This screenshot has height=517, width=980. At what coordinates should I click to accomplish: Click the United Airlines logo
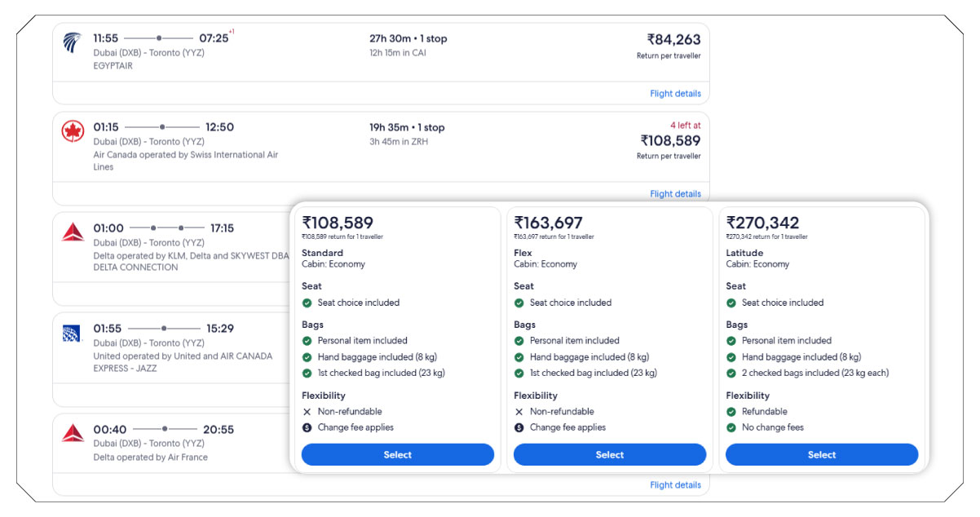point(73,331)
